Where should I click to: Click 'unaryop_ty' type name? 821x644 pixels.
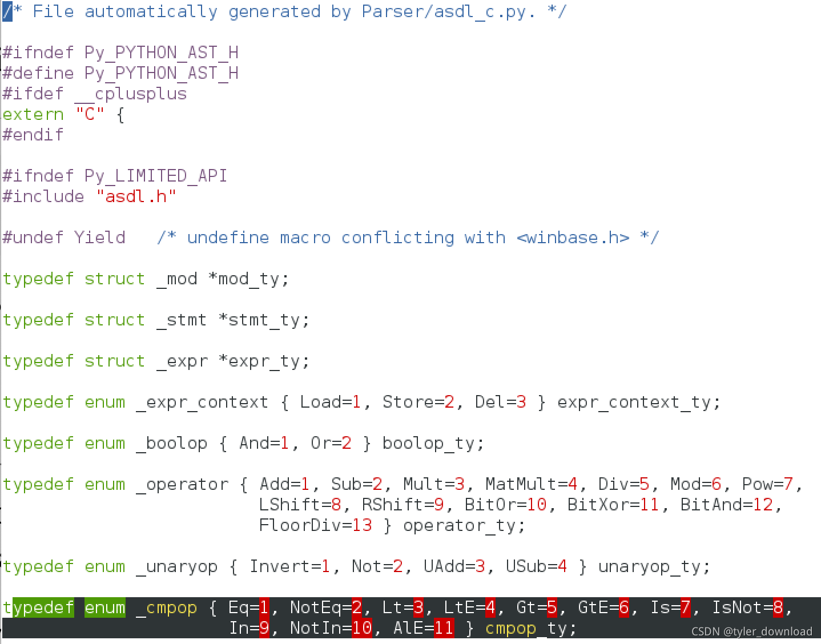(649, 567)
